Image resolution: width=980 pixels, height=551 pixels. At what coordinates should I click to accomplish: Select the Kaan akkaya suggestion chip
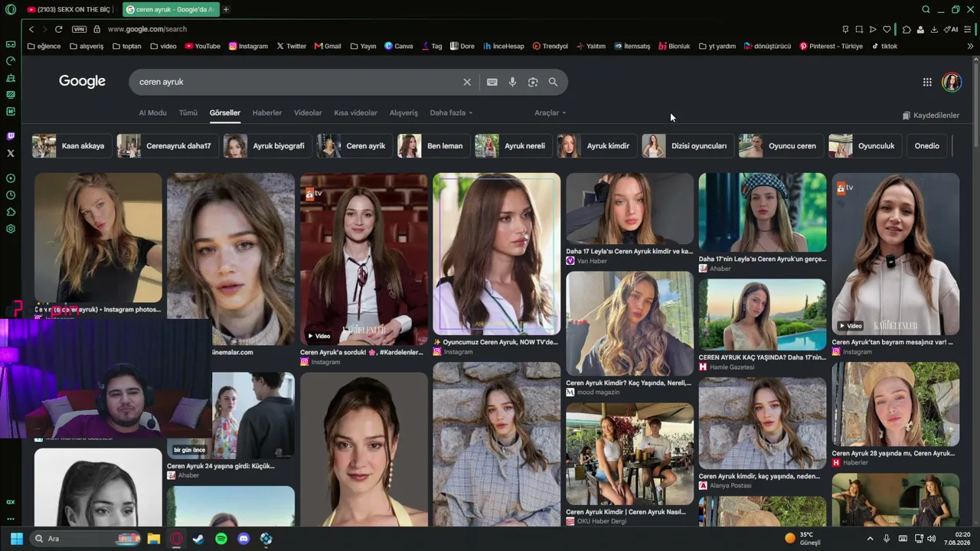(72, 145)
